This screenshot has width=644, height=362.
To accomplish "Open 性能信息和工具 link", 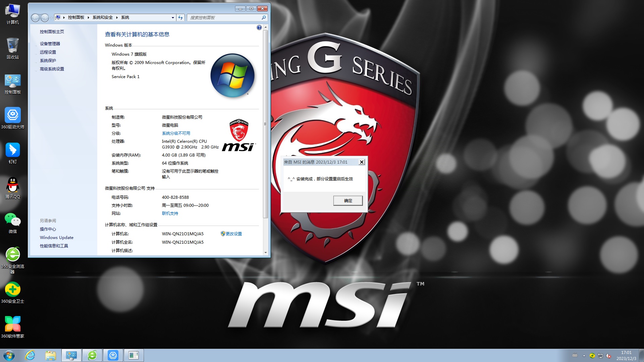I will click(x=54, y=246).
